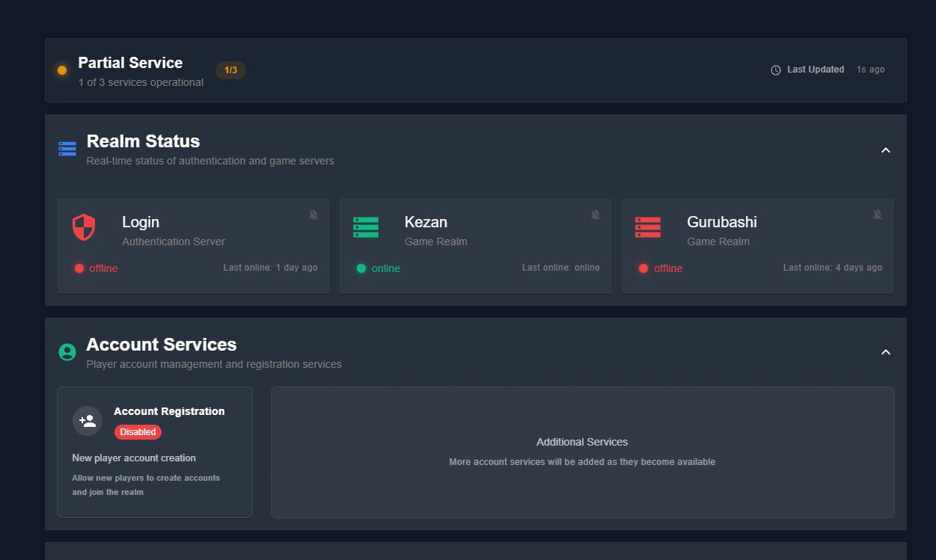Click the green 'online' status text
This screenshot has height=560, width=936.
(386, 268)
